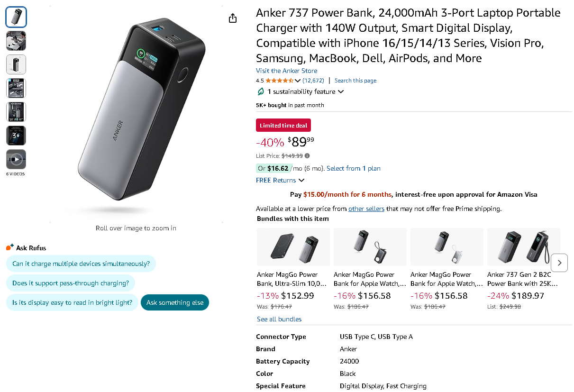The image size is (574, 392).
Task: Click the share icon above the product title
Action: click(x=232, y=18)
